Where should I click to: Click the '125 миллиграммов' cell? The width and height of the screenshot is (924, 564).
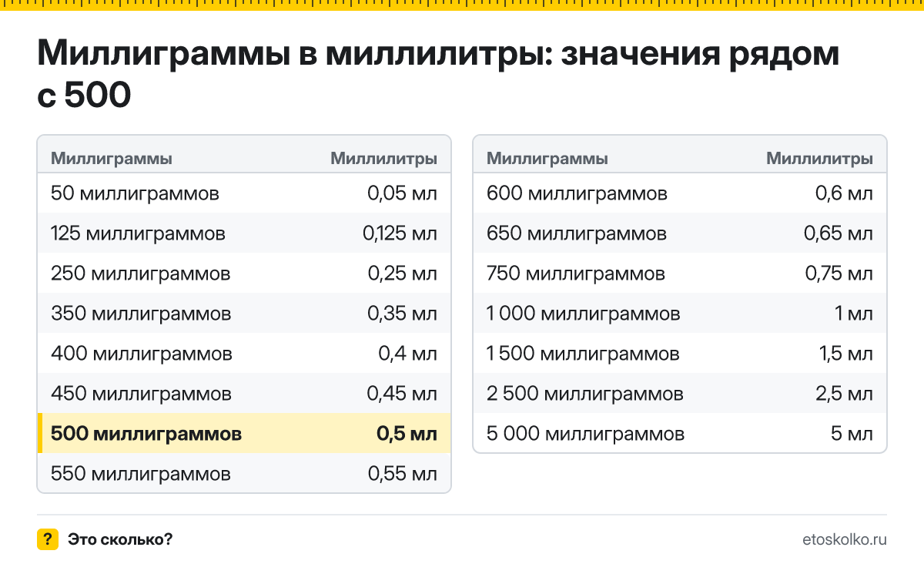tap(138, 233)
